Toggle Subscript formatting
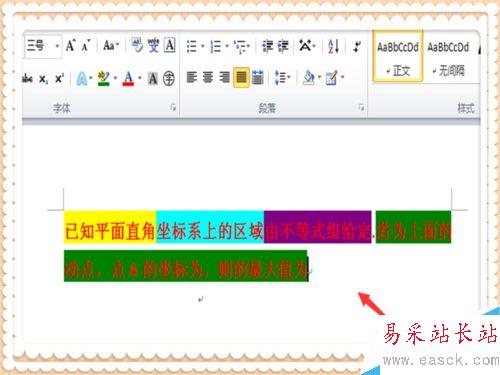This screenshot has width=500, height=375. tap(43, 79)
